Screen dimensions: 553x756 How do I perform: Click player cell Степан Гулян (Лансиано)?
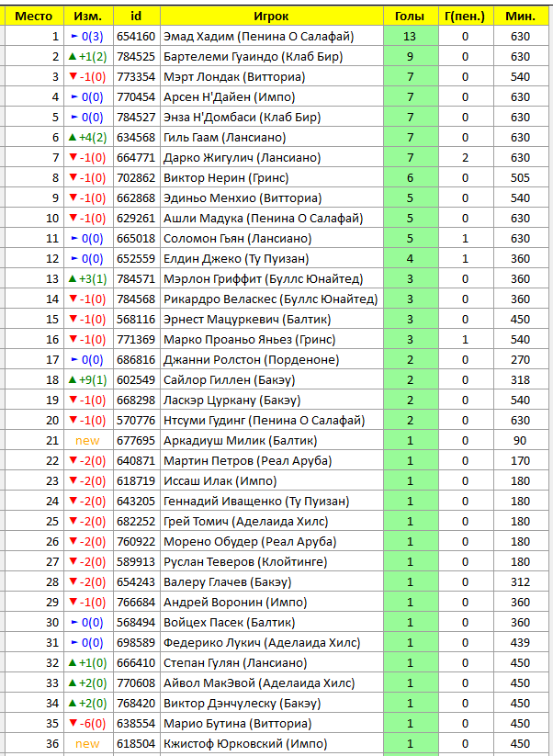pos(271,664)
